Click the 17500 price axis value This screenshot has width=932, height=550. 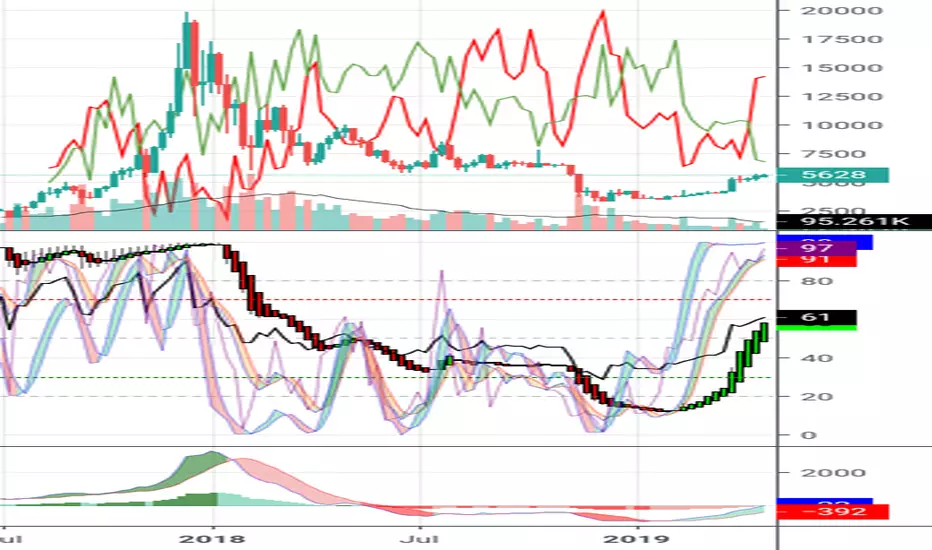842,39
